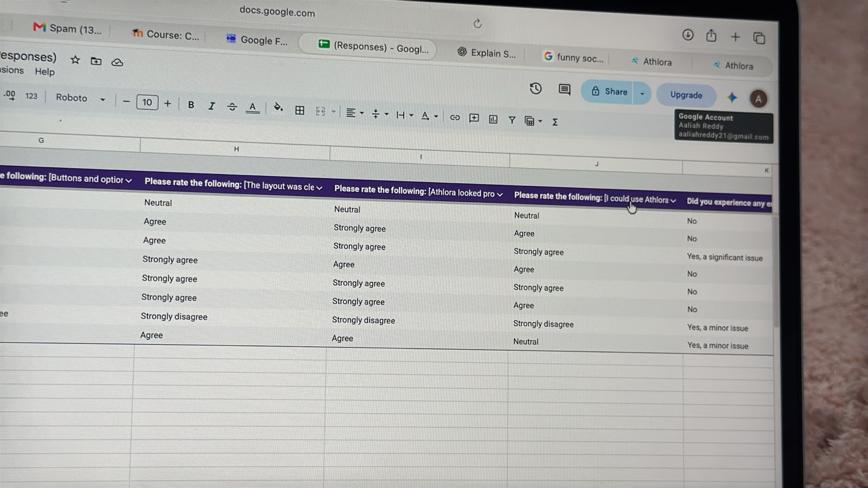Open a new browser tab with plus
This screenshot has height=488, width=868.
click(x=735, y=37)
